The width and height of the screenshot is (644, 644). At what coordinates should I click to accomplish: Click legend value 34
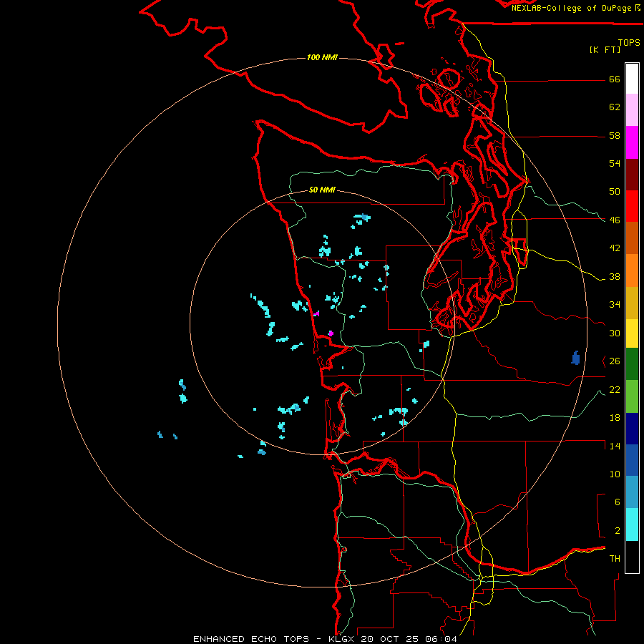pyautogui.click(x=615, y=305)
